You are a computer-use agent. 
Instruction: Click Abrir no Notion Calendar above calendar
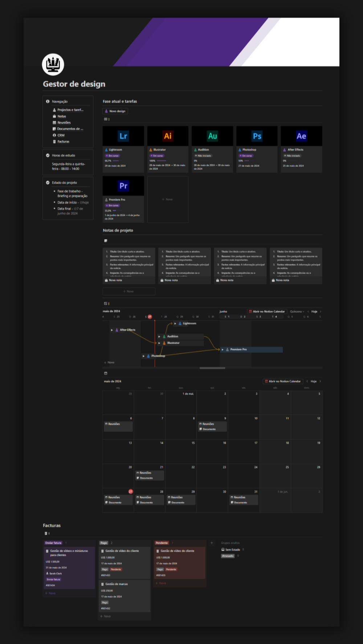pyautogui.click(x=283, y=381)
